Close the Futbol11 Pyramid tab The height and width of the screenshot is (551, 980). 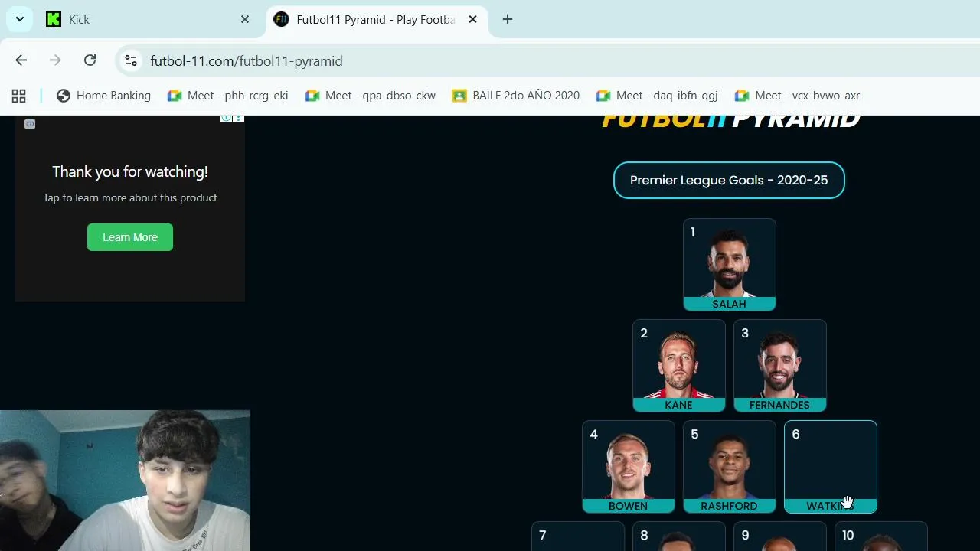coord(472,19)
